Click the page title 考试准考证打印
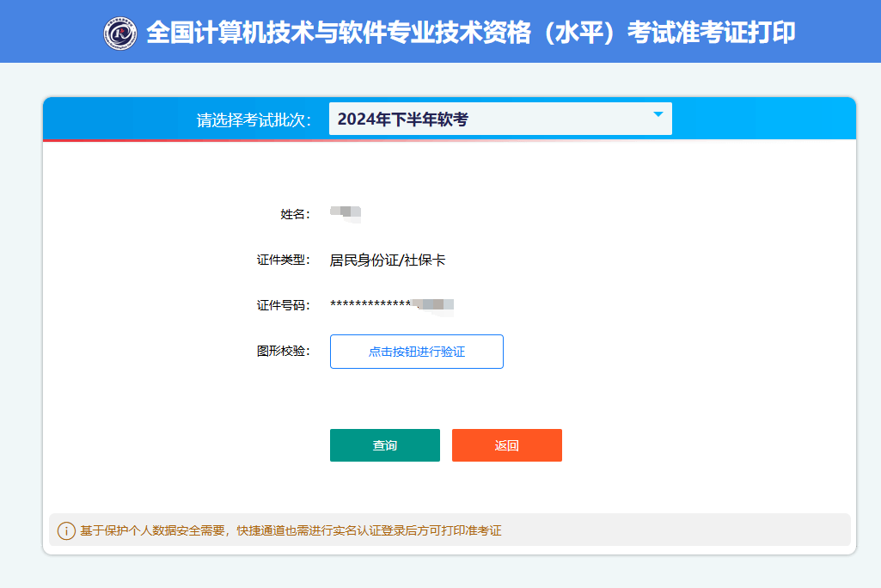Viewport: 881px width, 588px height. (471, 33)
